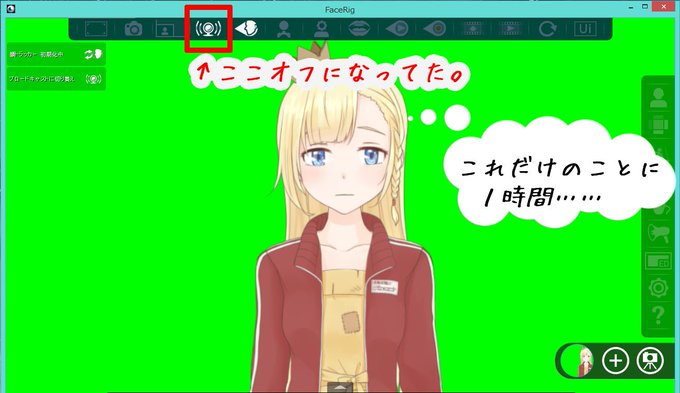Select the blonde avatar thumbnail at bottom right

pyautogui.click(x=577, y=361)
